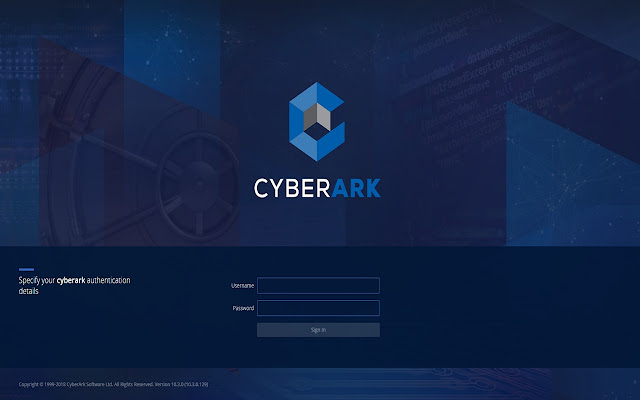The height and width of the screenshot is (400, 640).
Task: Click the copyright notice in the footer
Action: 86,384
